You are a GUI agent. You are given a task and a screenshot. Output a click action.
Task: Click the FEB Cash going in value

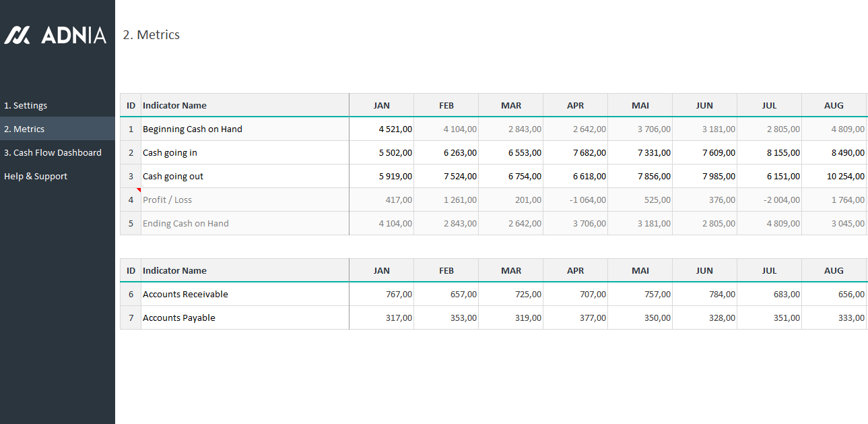click(446, 152)
